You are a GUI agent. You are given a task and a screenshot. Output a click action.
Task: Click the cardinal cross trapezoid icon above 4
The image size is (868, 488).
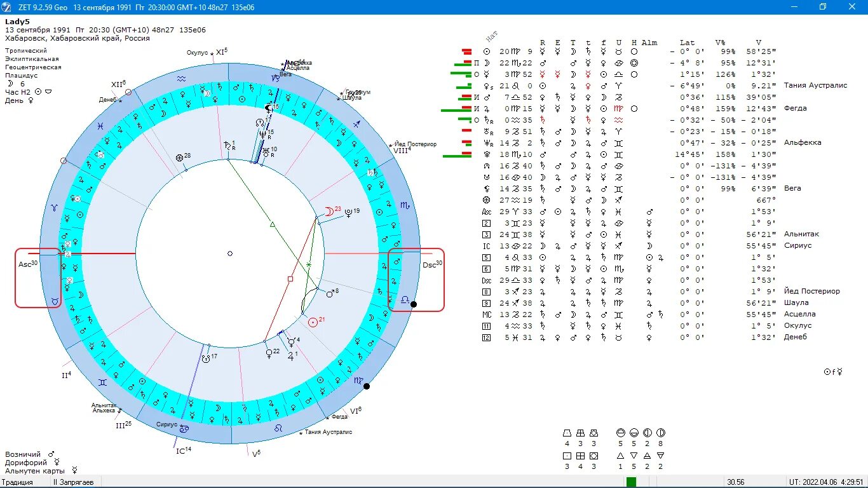tap(567, 433)
